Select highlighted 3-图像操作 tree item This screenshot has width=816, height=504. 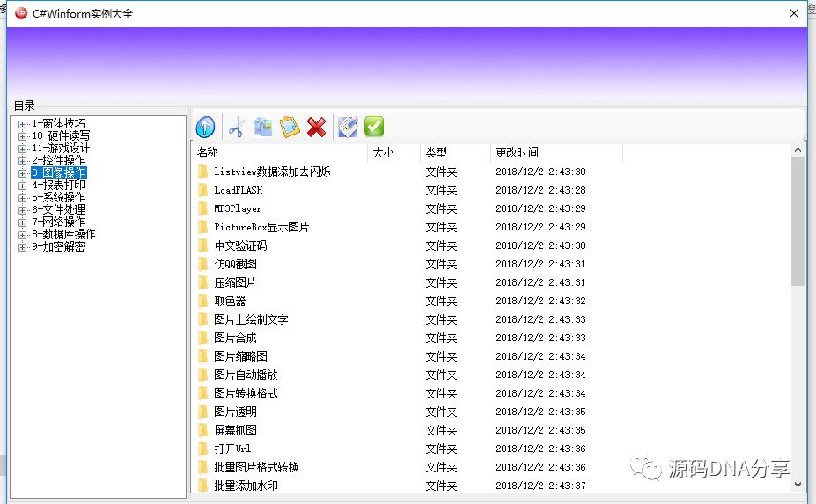point(58,172)
